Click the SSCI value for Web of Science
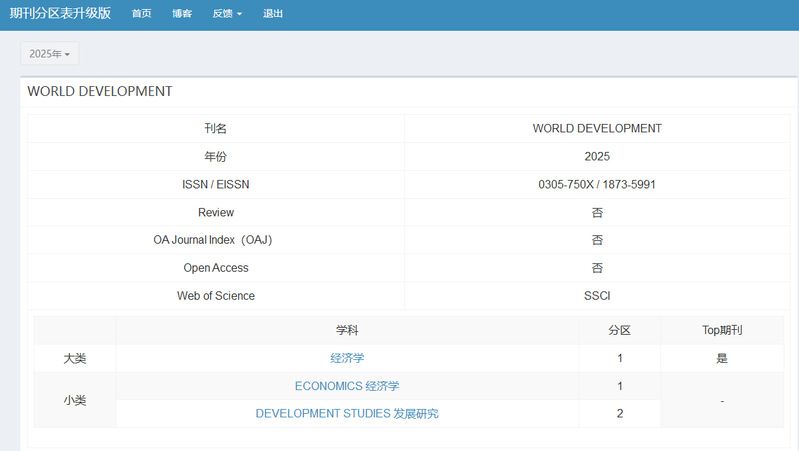The image size is (799, 451). (597, 296)
